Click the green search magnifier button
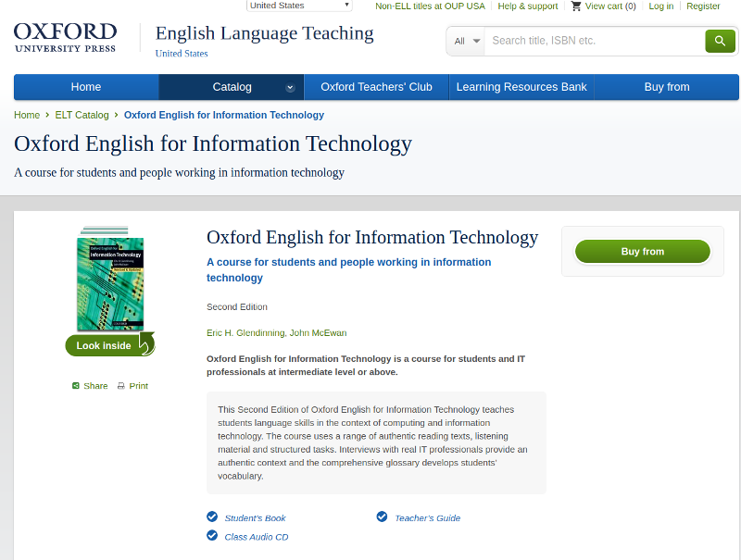Viewport: 741px width, 560px height. click(x=720, y=41)
